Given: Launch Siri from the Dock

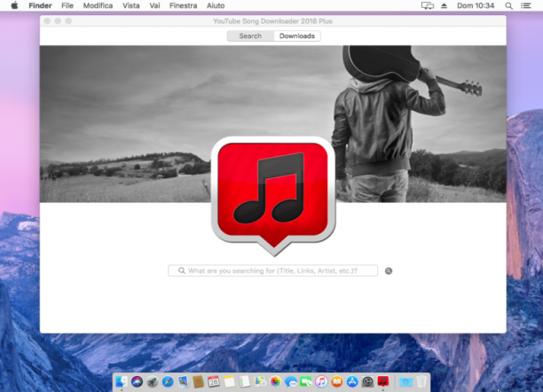Looking at the screenshot, I should (138, 381).
